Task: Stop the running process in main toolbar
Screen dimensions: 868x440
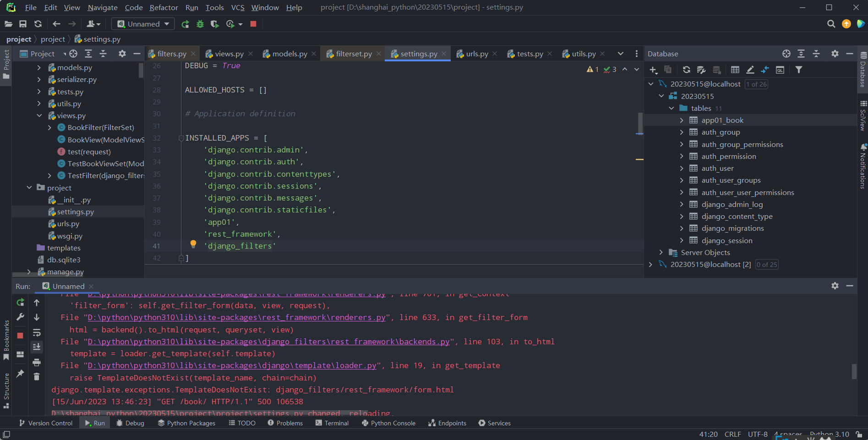Action: click(x=253, y=24)
